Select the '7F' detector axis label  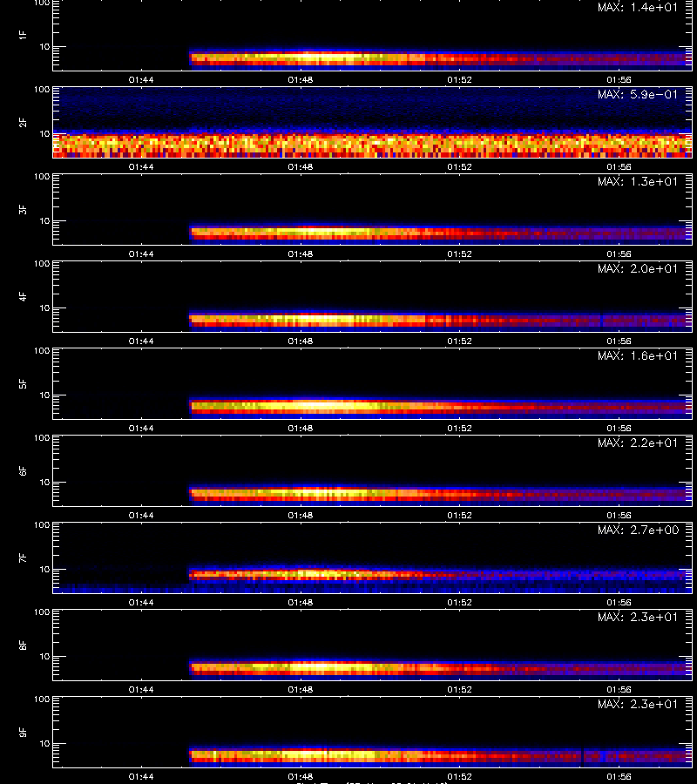[23, 558]
